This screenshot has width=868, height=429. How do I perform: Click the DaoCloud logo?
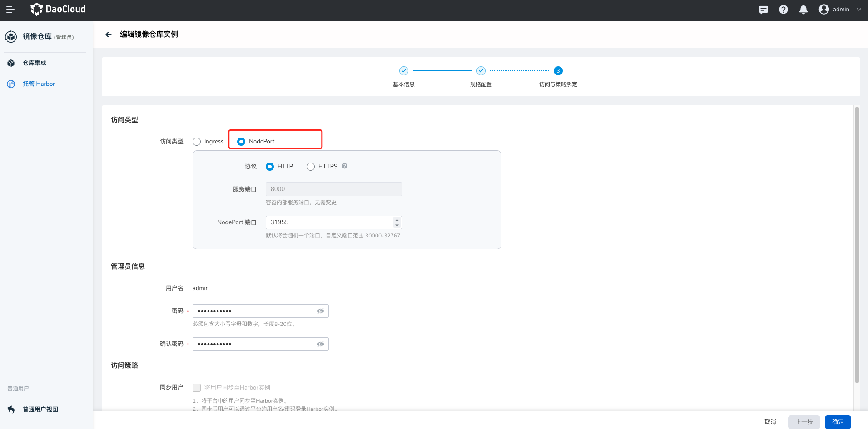[x=58, y=9]
